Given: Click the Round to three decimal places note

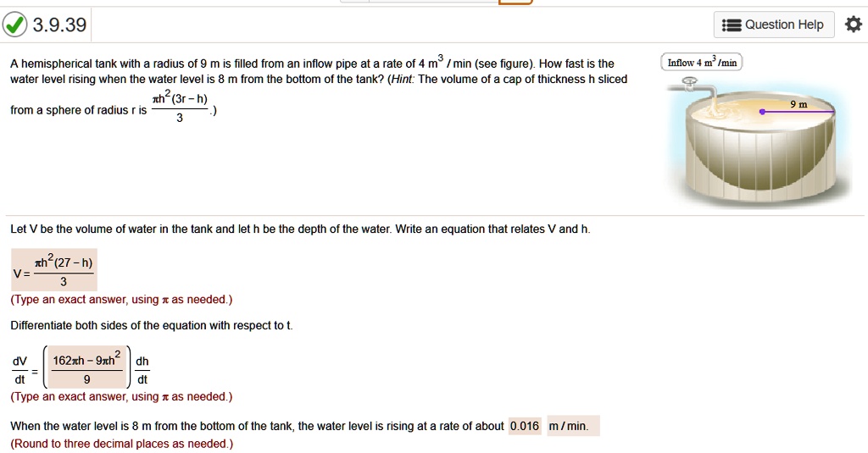Looking at the screenshot, I should [121, 444].
